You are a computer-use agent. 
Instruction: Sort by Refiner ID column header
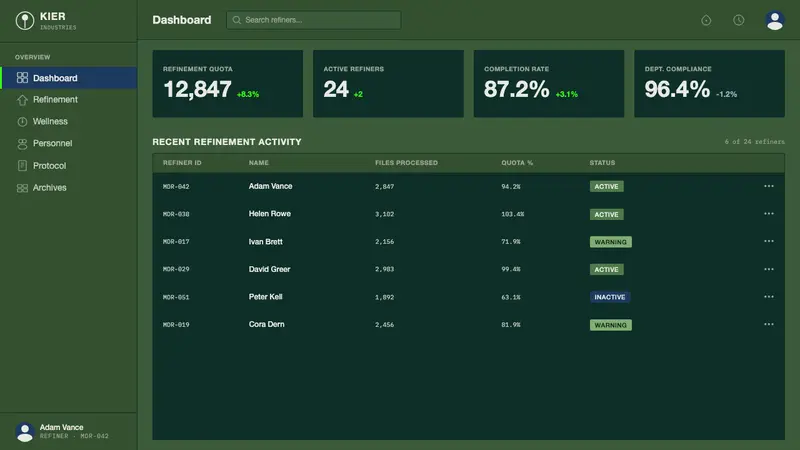[x=182, y=163]
